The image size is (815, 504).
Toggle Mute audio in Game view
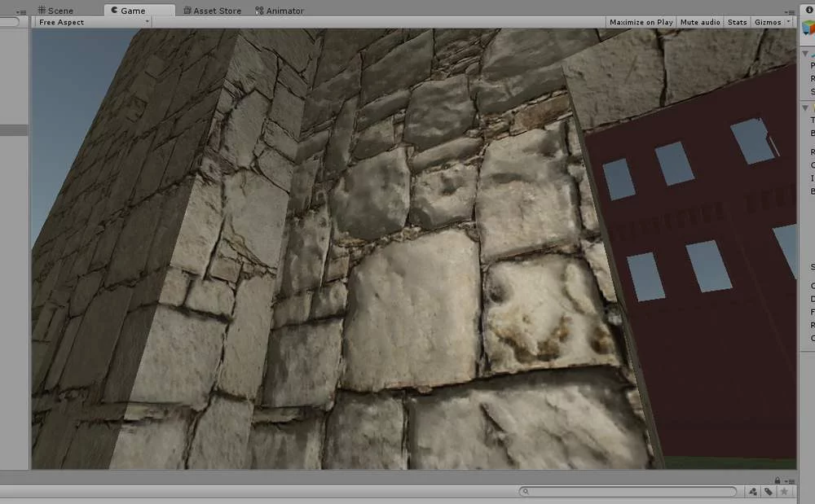[699, 22]
